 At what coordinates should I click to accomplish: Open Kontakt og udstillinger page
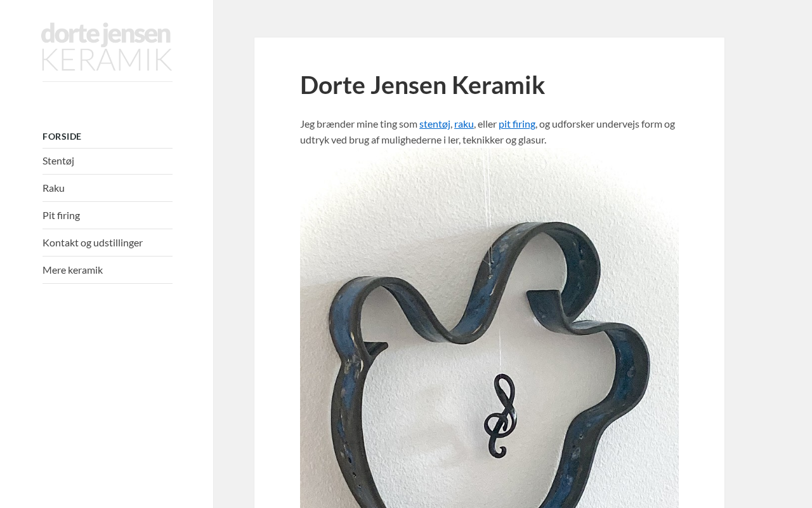pos(93,243)
